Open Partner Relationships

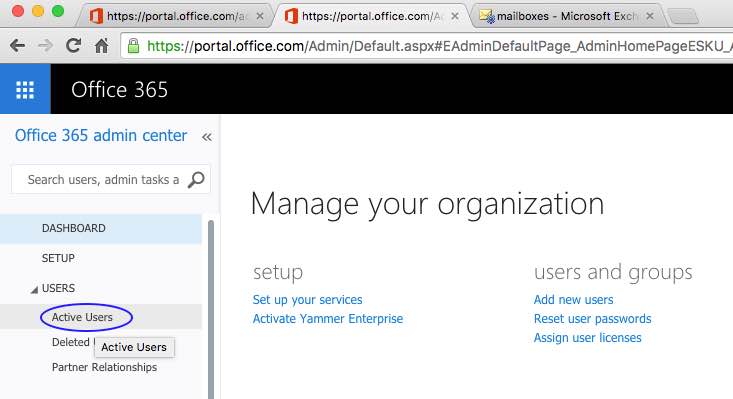click(104, 367)
